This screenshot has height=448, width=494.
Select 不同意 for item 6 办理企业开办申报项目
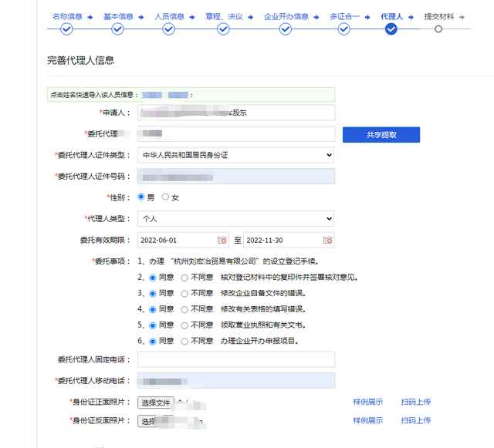click(x=184, y=341)
